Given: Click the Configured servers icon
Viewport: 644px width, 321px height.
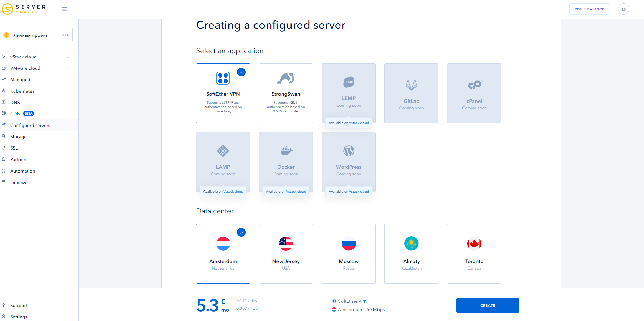Looking at the screenshot, I should (x=4, y=125).
